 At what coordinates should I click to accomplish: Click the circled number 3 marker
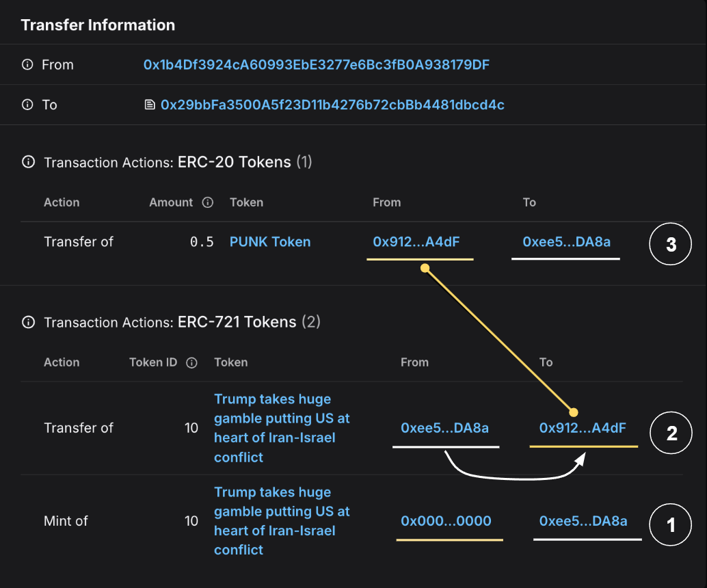(x=671, y=244)
